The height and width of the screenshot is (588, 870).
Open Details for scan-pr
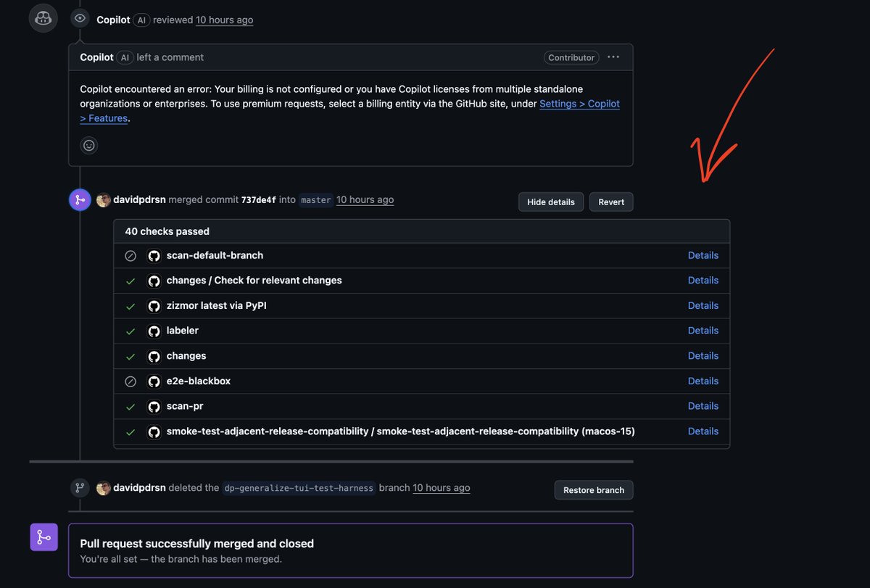tap(703, 406)
